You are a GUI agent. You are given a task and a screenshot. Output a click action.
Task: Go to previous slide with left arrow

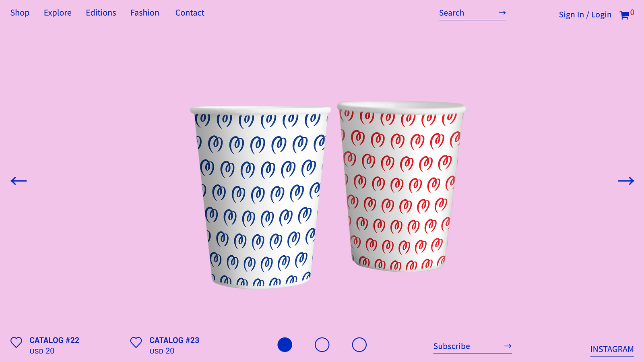[x=19, y=181]
